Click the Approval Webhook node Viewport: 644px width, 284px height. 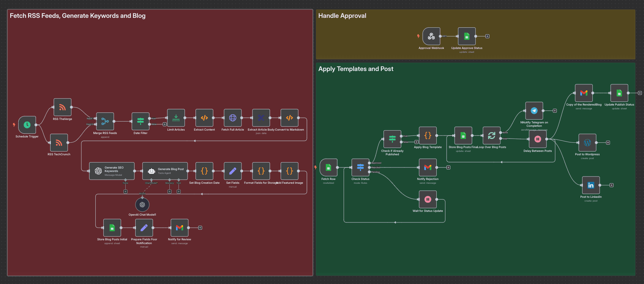[431, 36]
